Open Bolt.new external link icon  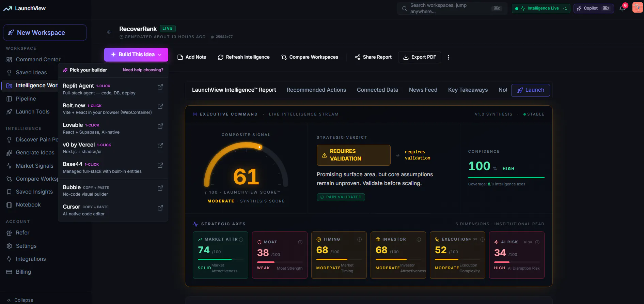(160, 107)
